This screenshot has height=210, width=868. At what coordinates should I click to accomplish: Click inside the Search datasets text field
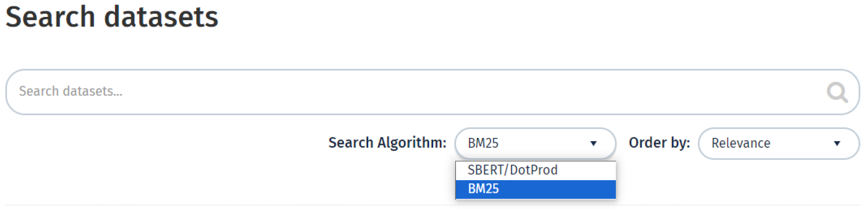point(404,92)
